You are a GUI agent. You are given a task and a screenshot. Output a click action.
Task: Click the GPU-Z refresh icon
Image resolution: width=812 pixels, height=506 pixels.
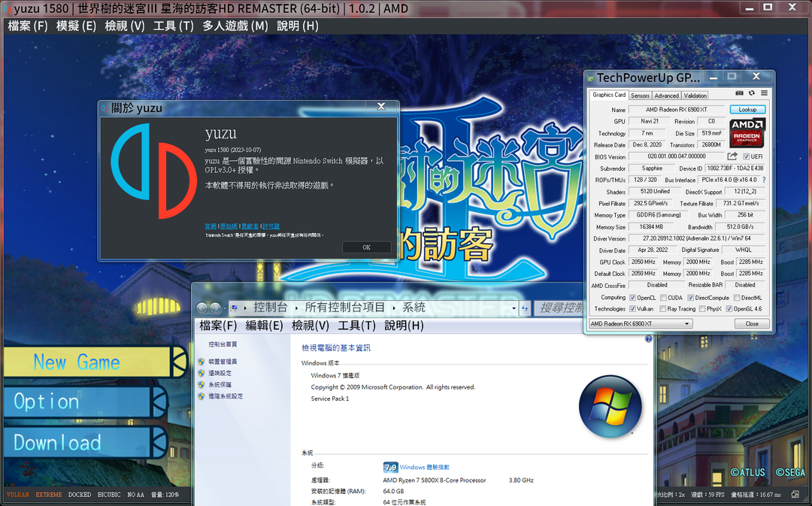click(751, 93)
